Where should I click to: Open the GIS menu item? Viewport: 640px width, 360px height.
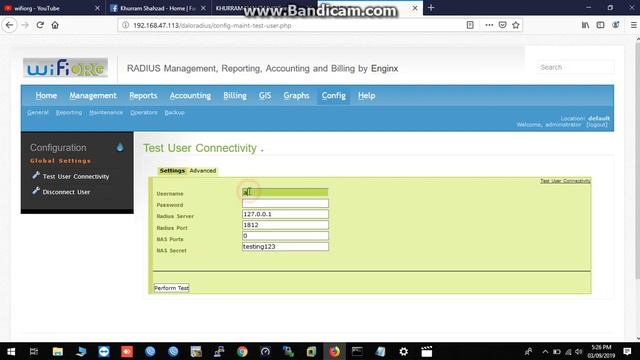[264, 96]
